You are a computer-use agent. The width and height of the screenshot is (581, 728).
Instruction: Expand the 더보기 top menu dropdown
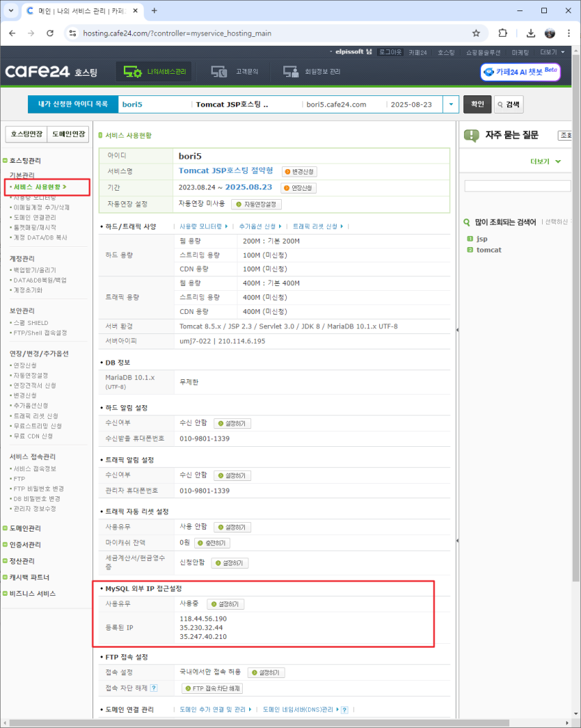pyautogui.click(x=552, y=52)
